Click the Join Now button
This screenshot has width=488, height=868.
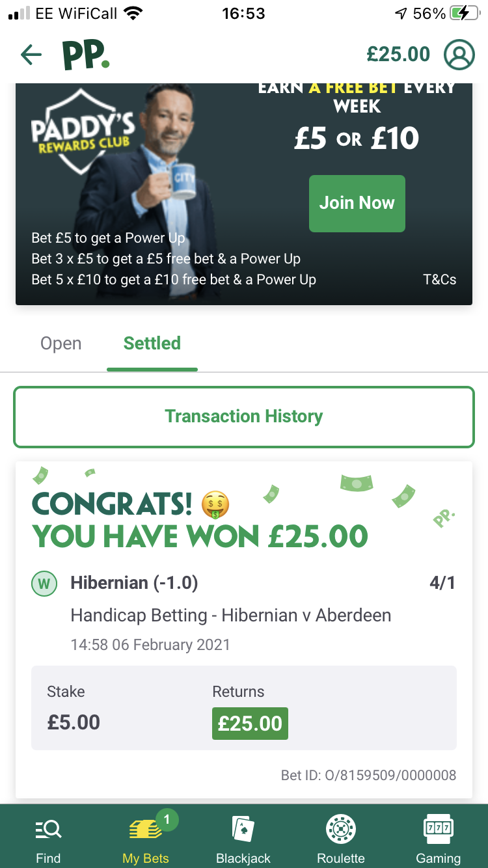(x=357, y=203)
